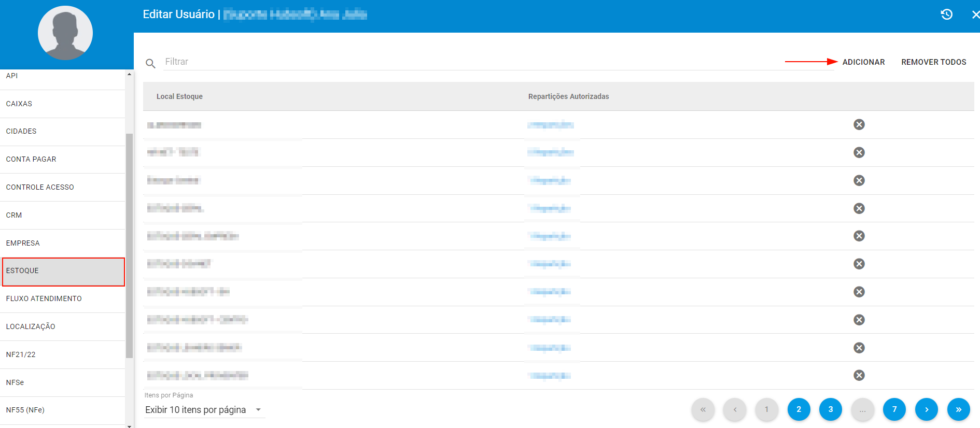The height and width of the screenshot is (428, 980).
Task: Click the search magnifier icon
Action: [x=150, y=63]
